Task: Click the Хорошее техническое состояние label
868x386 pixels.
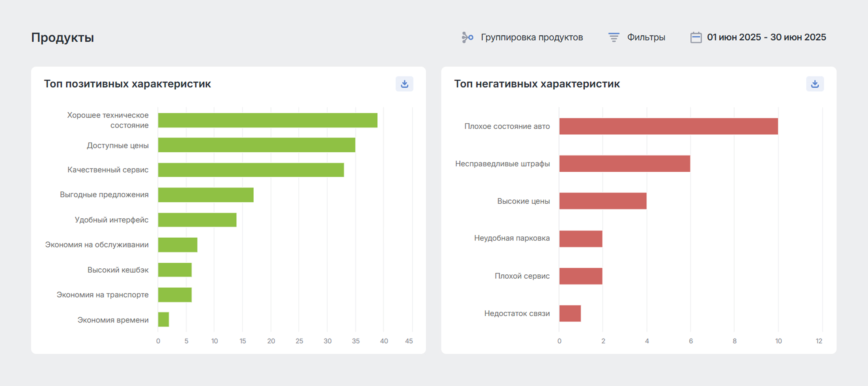Action: click(x=108, y=120)
